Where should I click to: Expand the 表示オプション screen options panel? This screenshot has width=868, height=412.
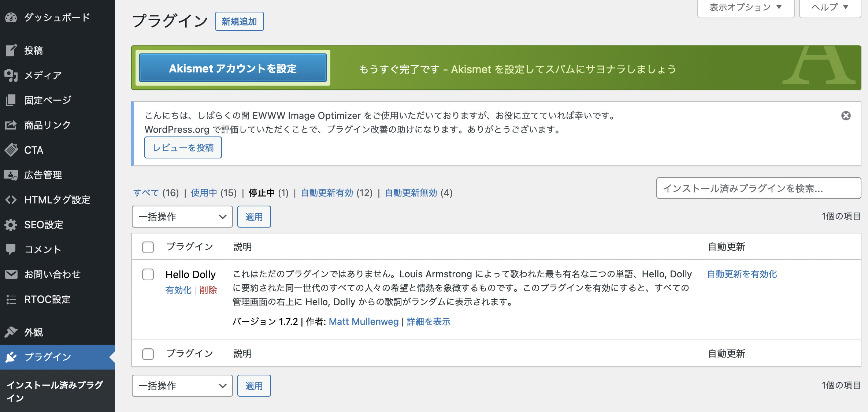click(x=745, y=7)
